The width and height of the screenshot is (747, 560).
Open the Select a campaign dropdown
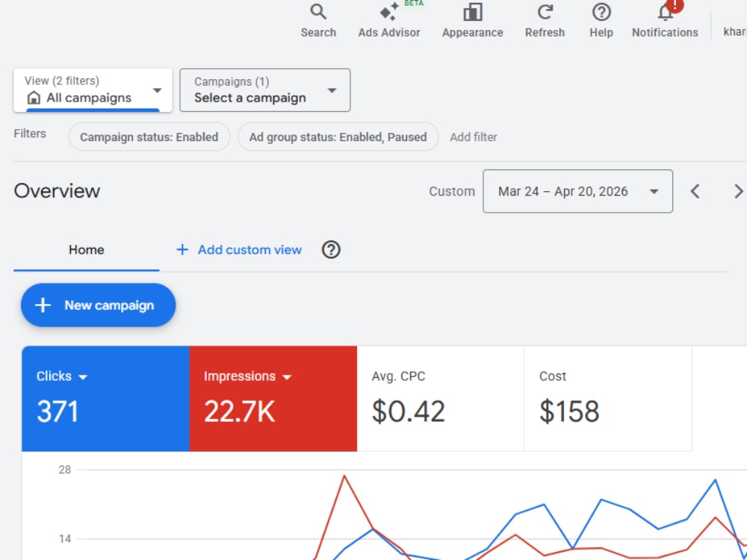click(x=265, y=90)
